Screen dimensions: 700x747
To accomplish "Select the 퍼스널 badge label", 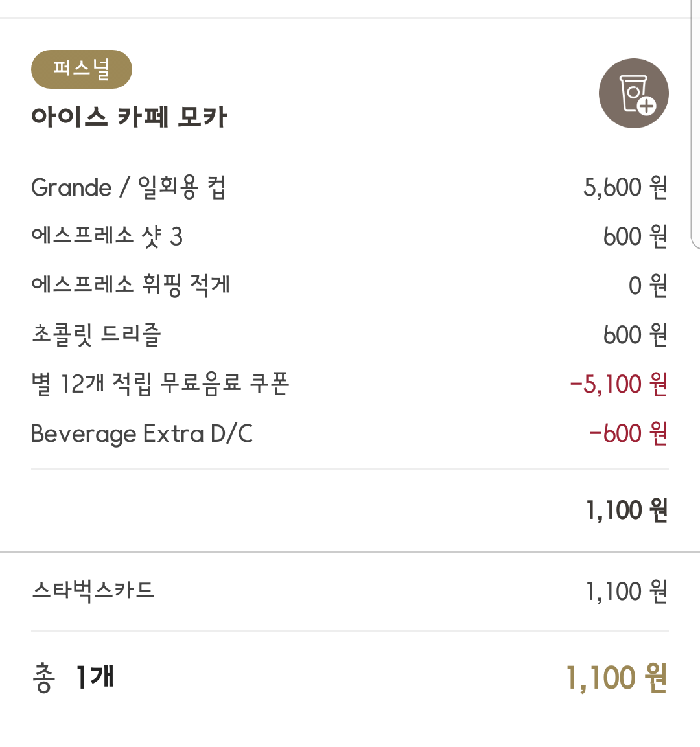I will (x=82, y=69).
